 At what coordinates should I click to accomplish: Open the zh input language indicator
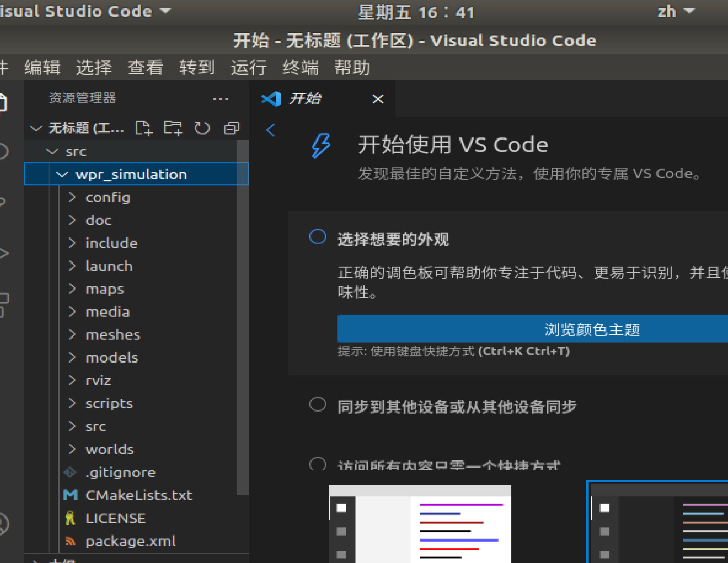pos(676,12)
